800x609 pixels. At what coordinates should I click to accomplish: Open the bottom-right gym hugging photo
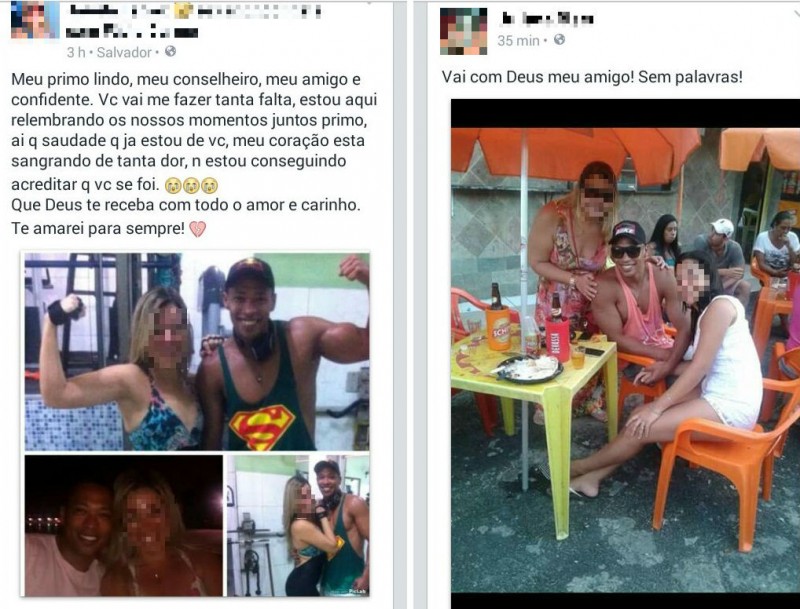click(298, 526)
